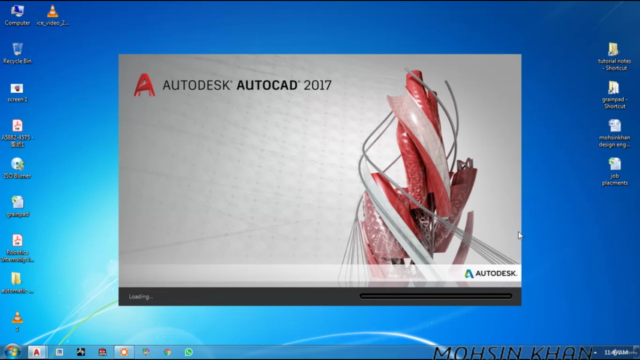
Task: Select the tutorial notes - Shortcut folder
Action: [x=614, y=56]
